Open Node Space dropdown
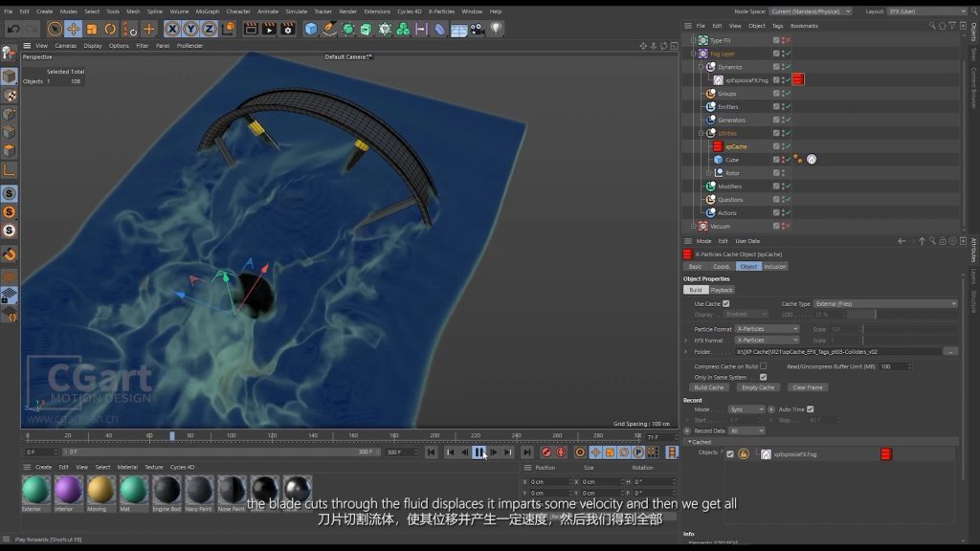 [x=810, y=11]
